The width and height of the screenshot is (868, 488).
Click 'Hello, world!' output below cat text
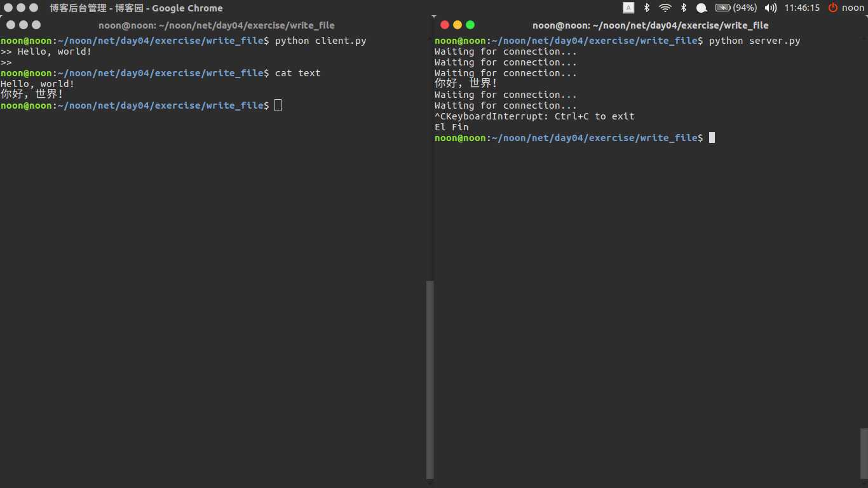tap(37, 84)
